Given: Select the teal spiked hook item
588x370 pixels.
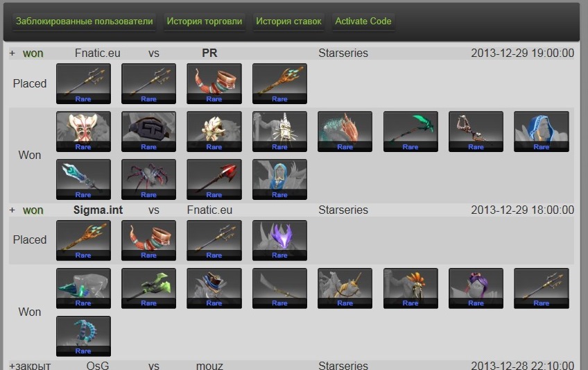Looking at the screenshot, I should coord(83,336).
